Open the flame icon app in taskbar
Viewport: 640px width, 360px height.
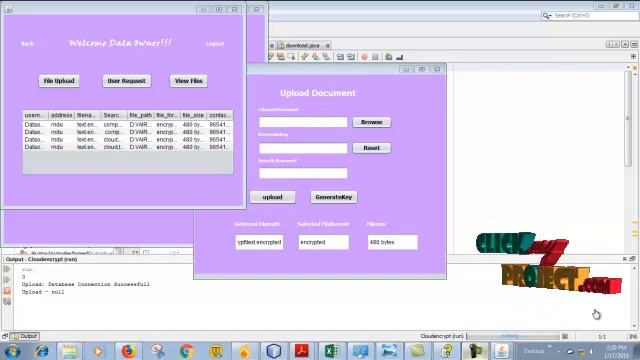point(244,351)
